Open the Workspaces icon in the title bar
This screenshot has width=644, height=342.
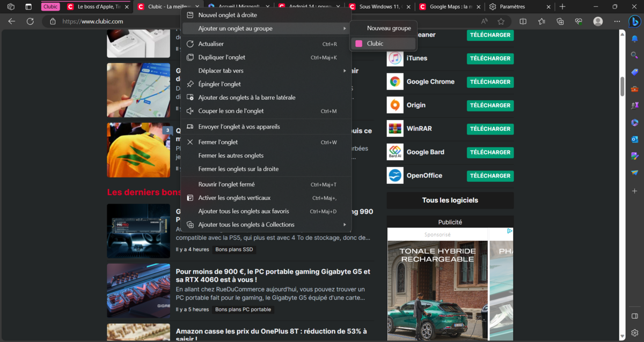click(x=11, y=7)
